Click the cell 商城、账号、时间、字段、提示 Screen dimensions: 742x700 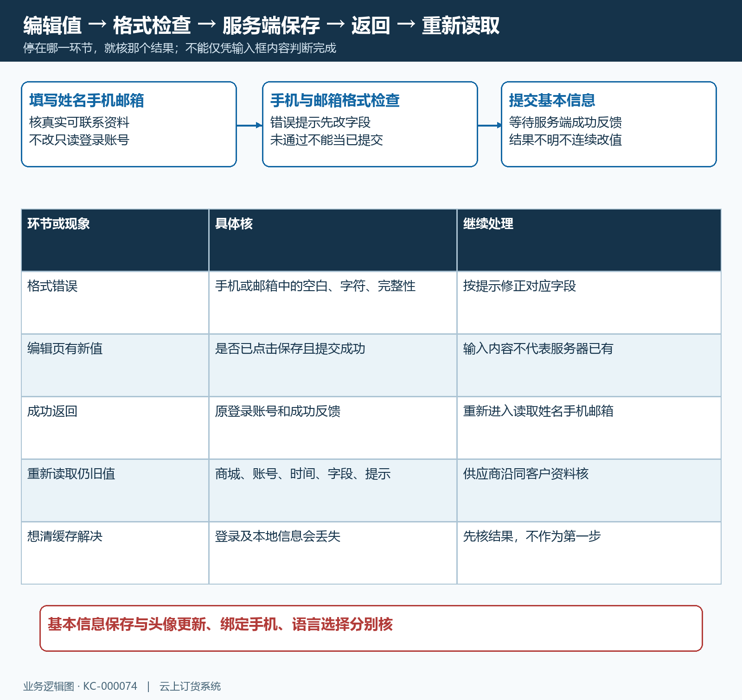click(333, 490)
